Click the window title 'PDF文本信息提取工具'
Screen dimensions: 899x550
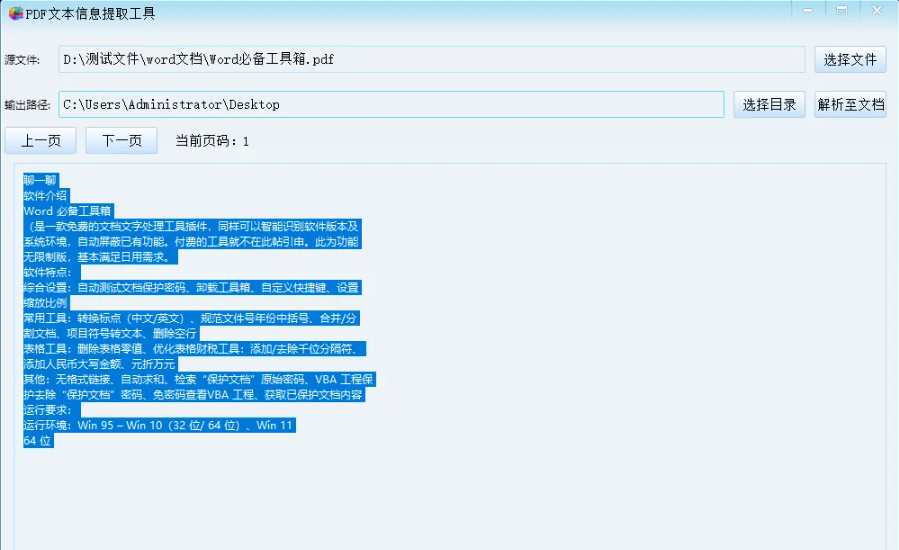[90, 14]
